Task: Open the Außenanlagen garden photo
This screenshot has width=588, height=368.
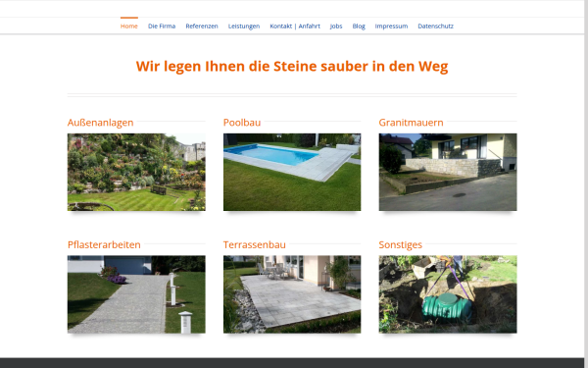Action: (x=136, y=172)
